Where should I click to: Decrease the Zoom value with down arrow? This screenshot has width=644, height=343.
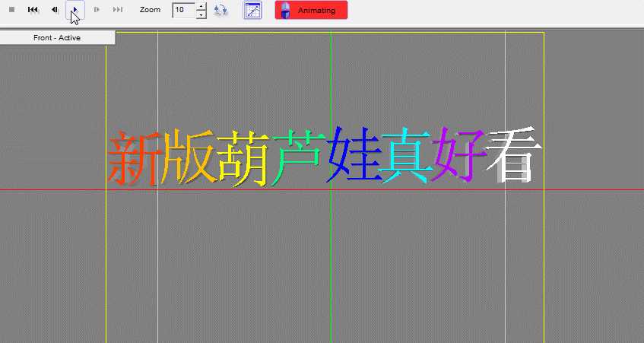[201, 14]
